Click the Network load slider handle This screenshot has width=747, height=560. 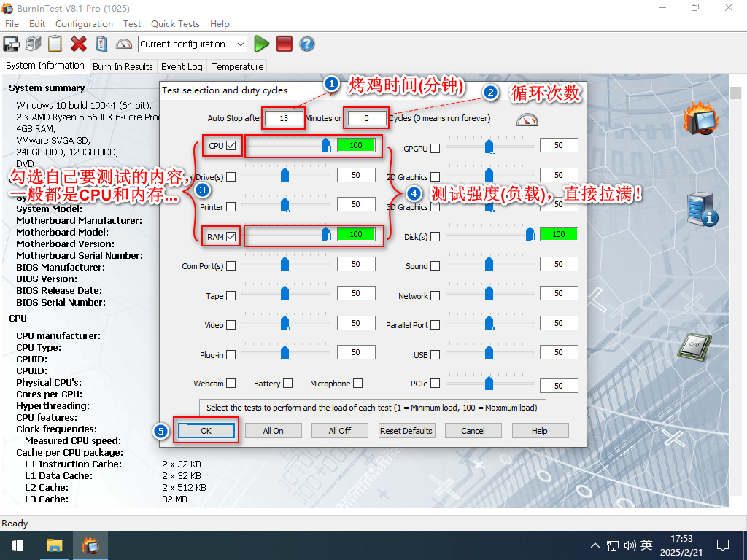pyautogui.click(x=489, y=293)
